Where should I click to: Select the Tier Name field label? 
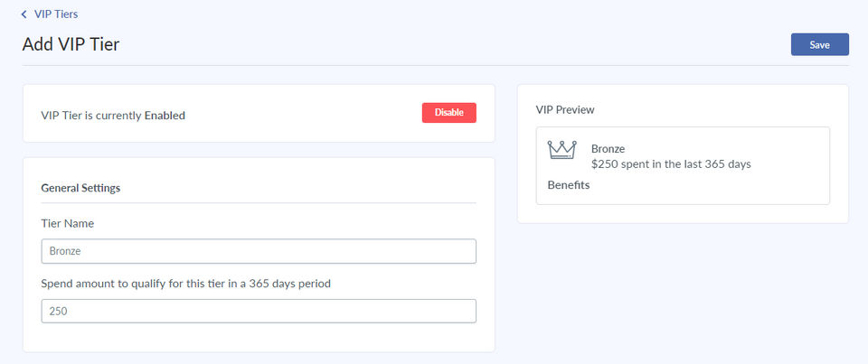(68, 223)
